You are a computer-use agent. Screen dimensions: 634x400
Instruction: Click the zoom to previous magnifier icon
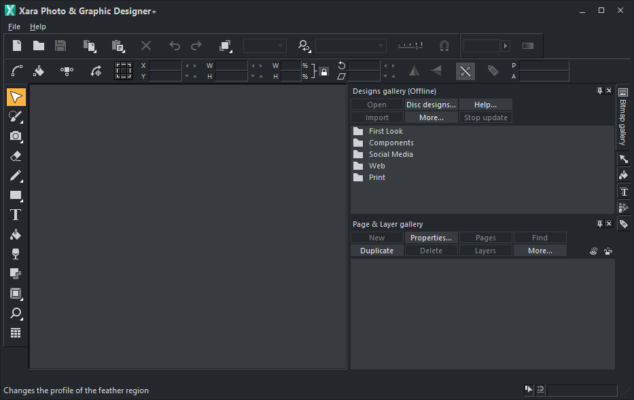(304, 46)
